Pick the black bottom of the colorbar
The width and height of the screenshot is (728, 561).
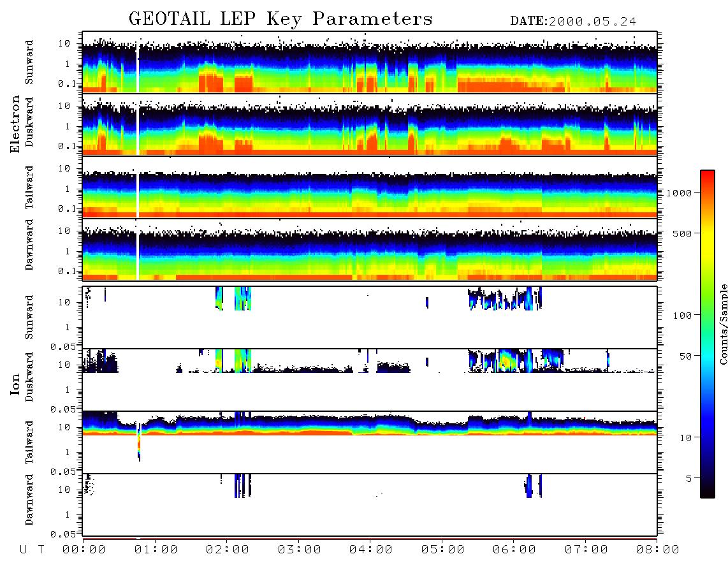coord(708,492)
